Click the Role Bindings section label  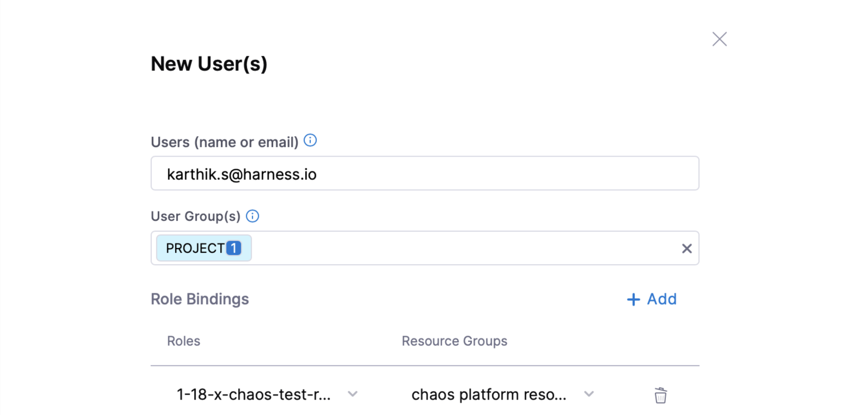point(199,299)
